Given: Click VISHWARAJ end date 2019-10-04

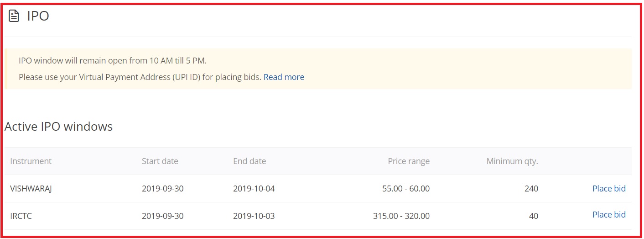Looking at the screenshot, I should coord(254,188).
